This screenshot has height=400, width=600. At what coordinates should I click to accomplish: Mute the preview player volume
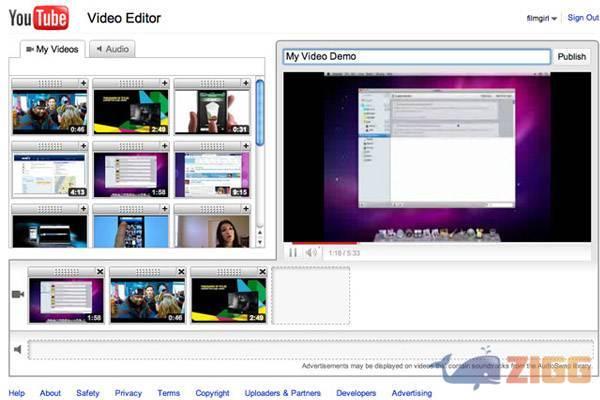(x=311, y=253)
